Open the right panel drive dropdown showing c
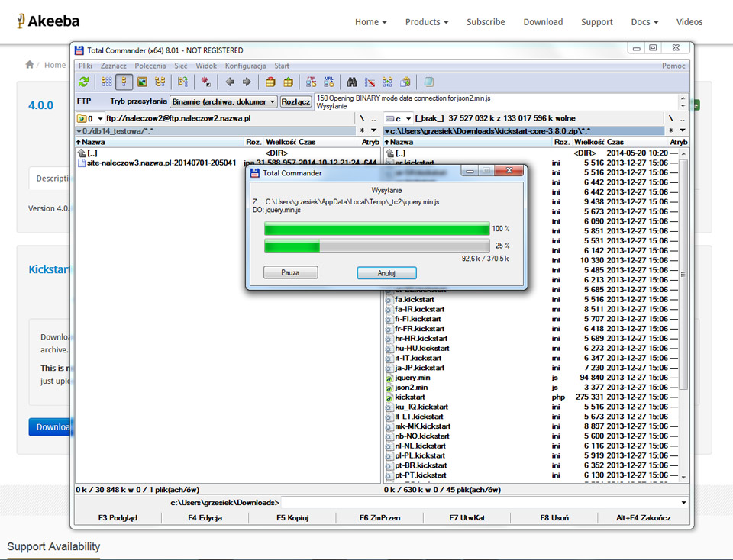733x560 pixels. (x=399, y=118)
